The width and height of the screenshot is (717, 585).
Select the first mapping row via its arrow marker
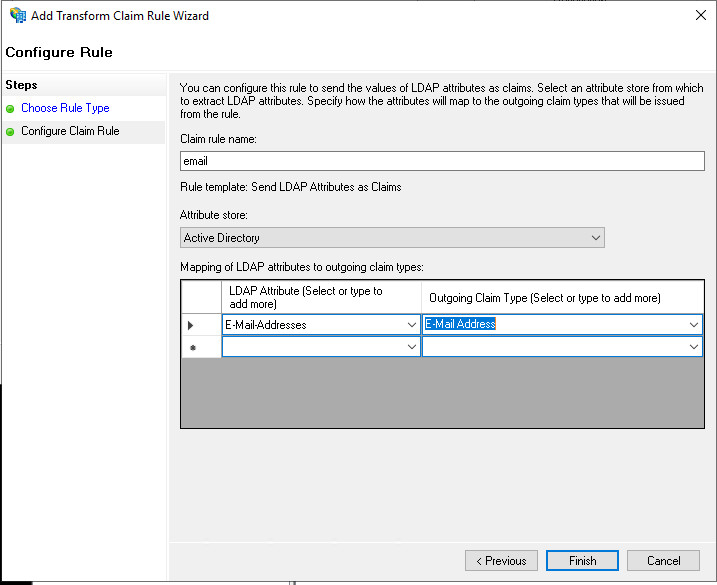tap(192, 325)
